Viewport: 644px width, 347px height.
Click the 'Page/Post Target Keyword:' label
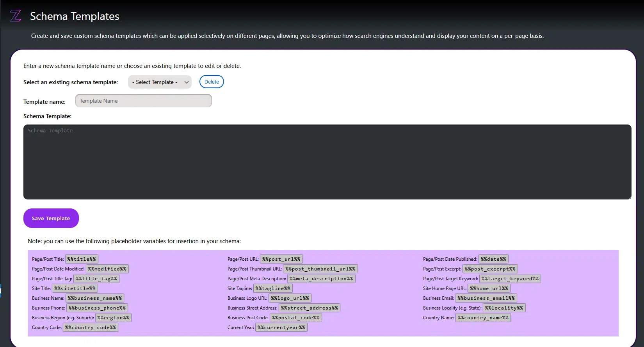(450, 279)
